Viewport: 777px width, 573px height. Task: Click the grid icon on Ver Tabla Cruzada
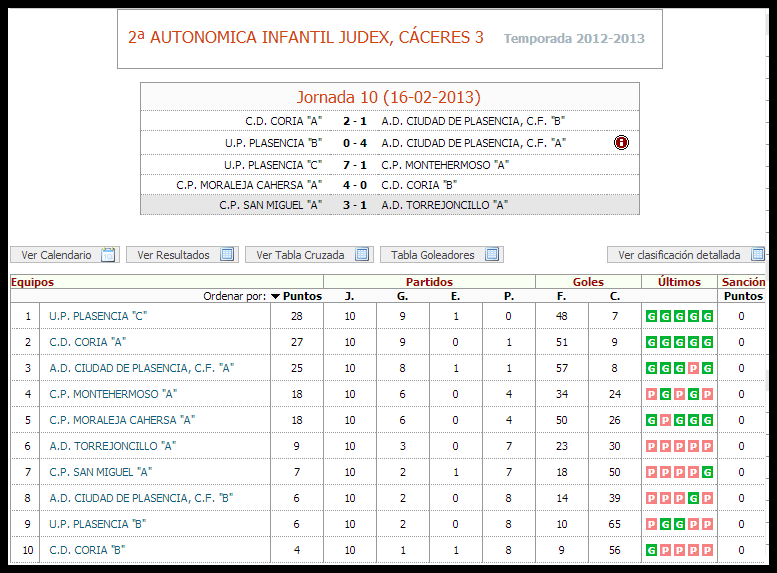(362, 255)
